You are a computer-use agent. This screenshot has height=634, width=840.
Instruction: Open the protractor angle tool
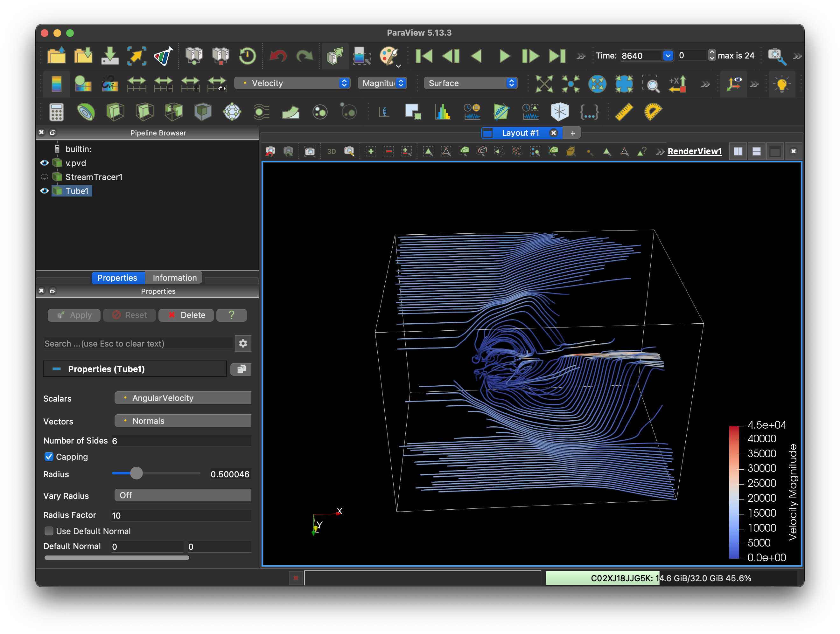click(653, 112)
